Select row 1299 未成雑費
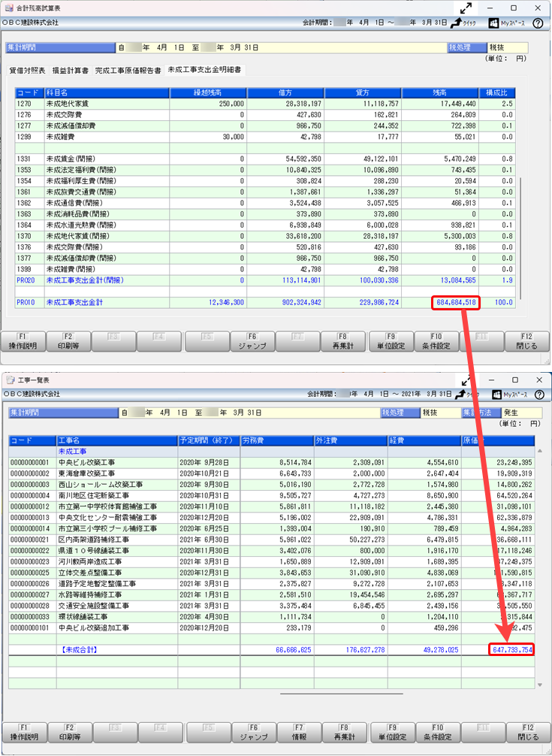 coord(265,137)
